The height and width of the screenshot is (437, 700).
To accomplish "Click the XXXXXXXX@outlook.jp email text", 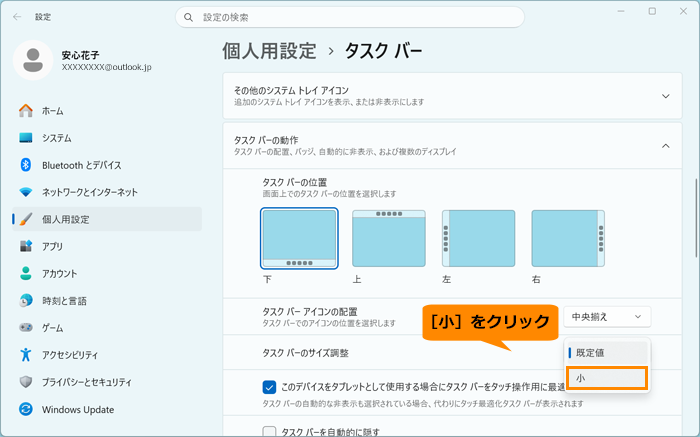I will pos(106,67).
